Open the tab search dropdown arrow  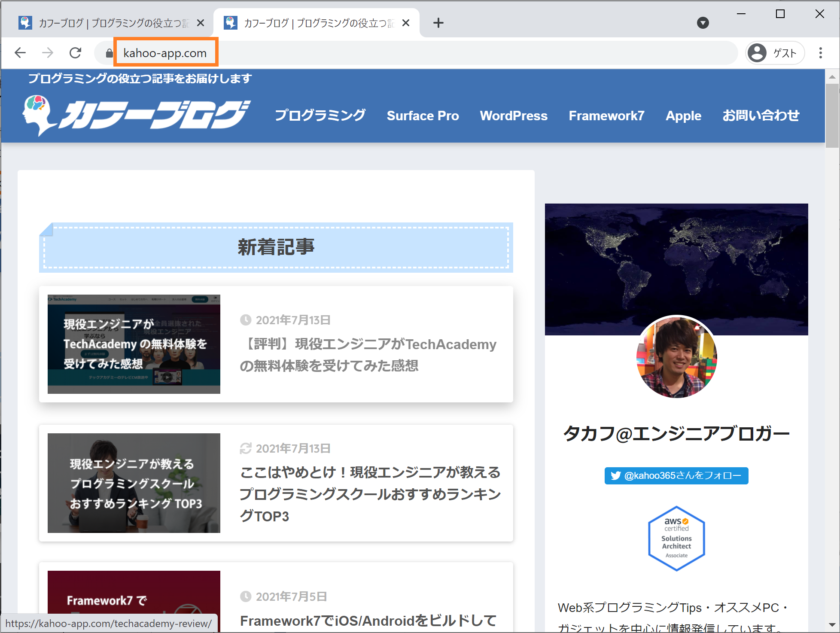click(703, 23)
